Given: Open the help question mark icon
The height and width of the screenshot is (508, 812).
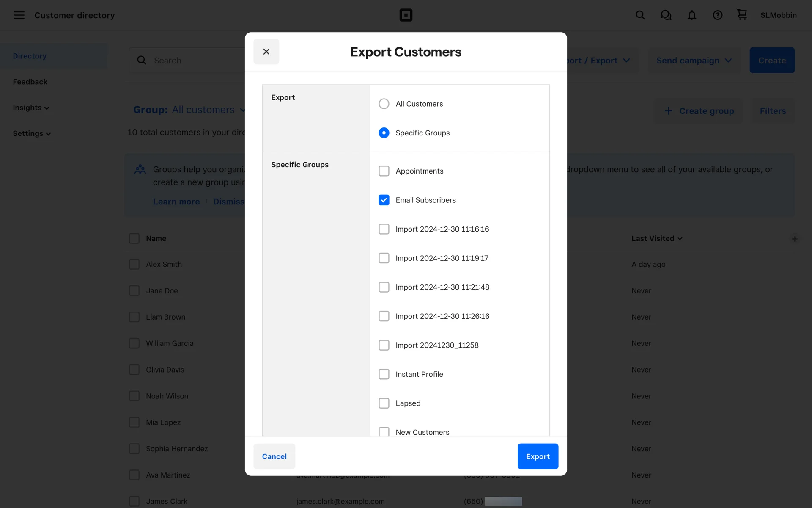Looking at the screenshot, I should (x=717, y=15).
